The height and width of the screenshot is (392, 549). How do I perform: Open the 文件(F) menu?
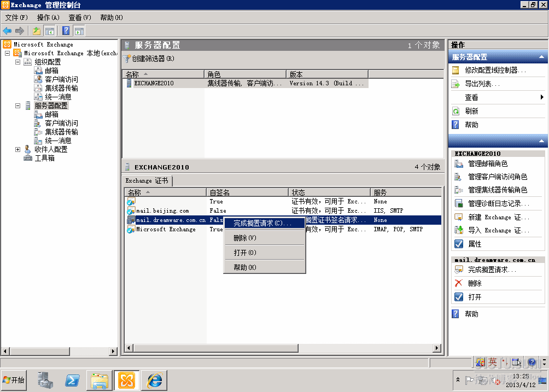16,17
